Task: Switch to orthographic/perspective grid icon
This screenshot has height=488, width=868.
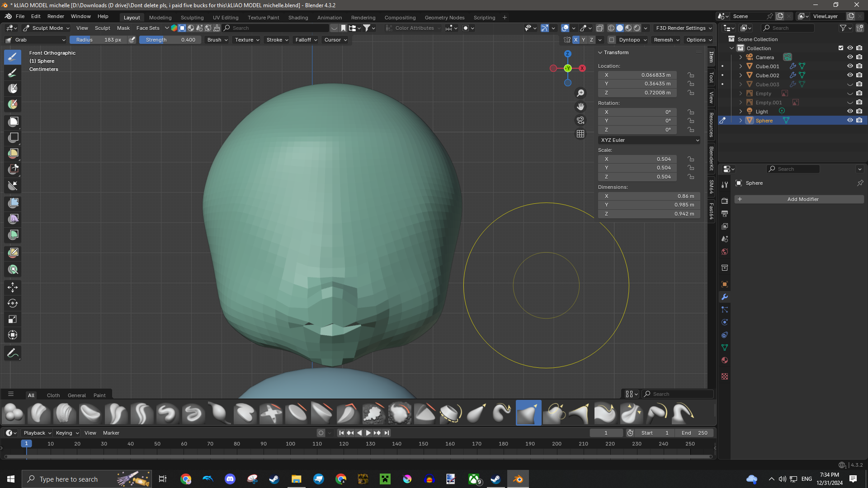Action: [x=580, y=134]
